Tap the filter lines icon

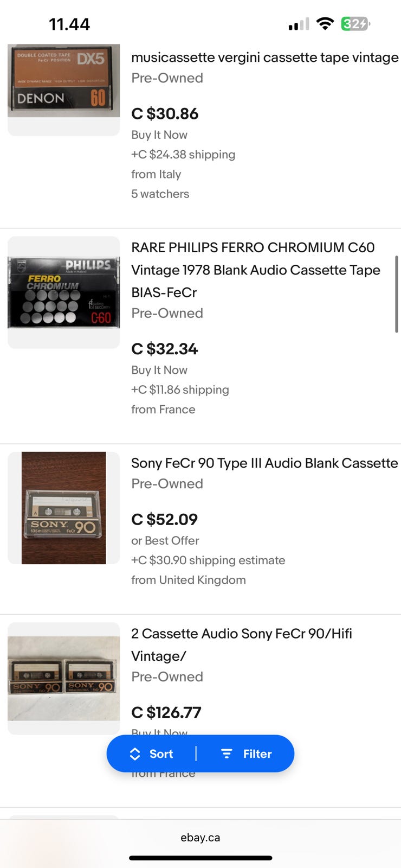coord(227,754)
